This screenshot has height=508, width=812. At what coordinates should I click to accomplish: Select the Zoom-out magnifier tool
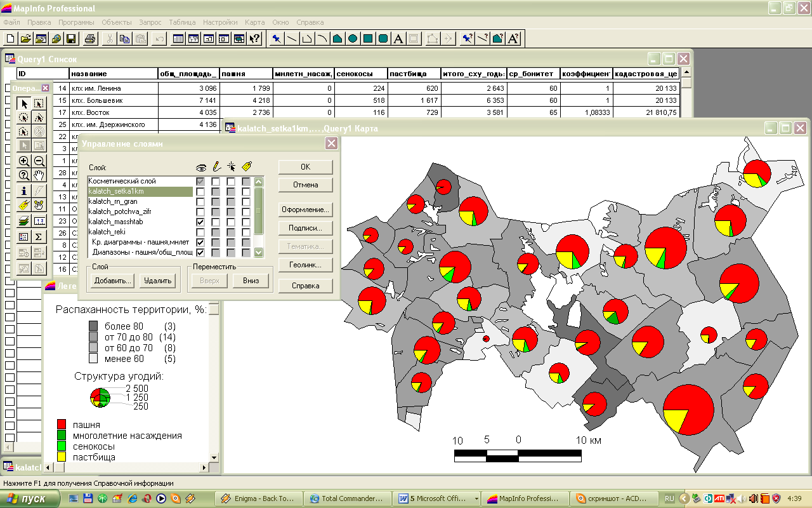39,161
